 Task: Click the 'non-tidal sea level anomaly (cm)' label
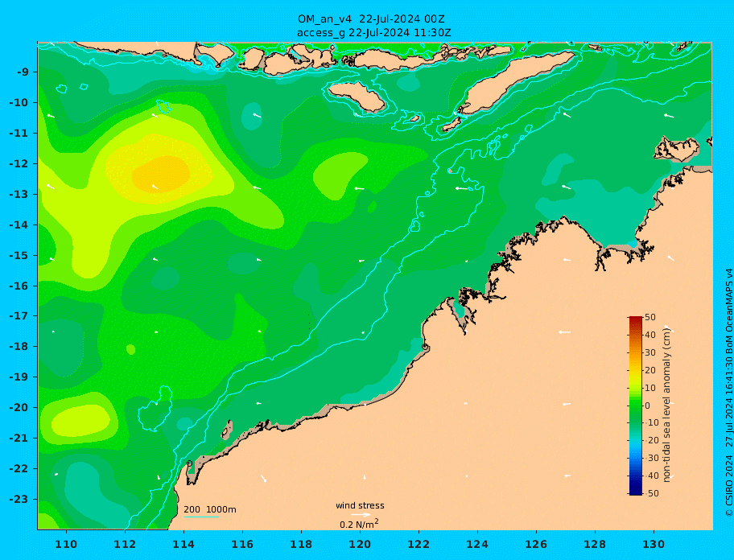[x=667, y=406]
